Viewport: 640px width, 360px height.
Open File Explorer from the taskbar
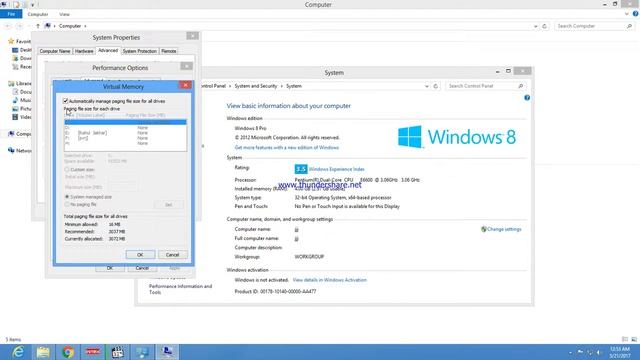43,352
